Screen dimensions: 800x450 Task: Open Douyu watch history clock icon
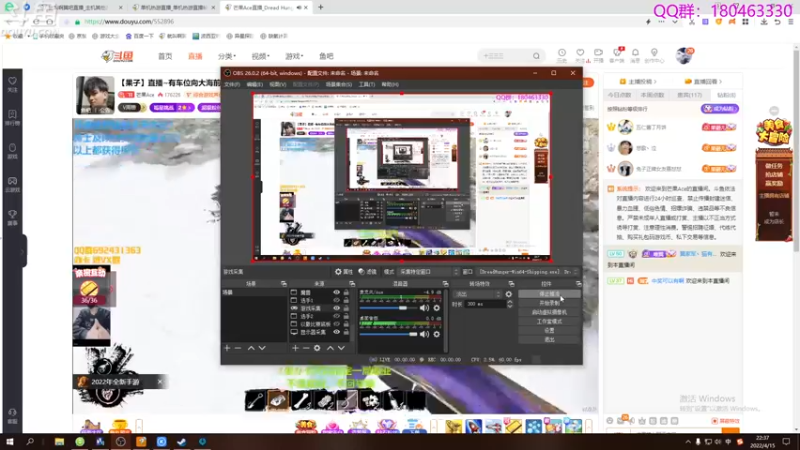point(562,55)
